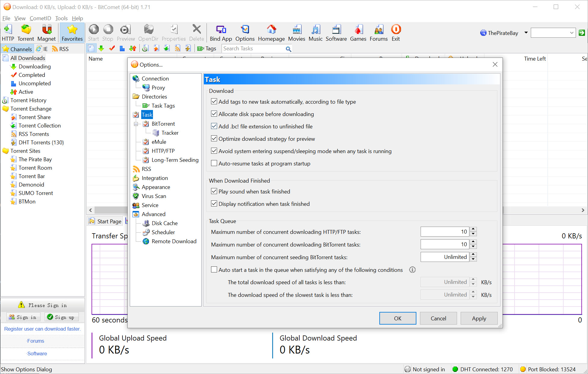Uncheck Play sound when task finished

click(214, 191)
